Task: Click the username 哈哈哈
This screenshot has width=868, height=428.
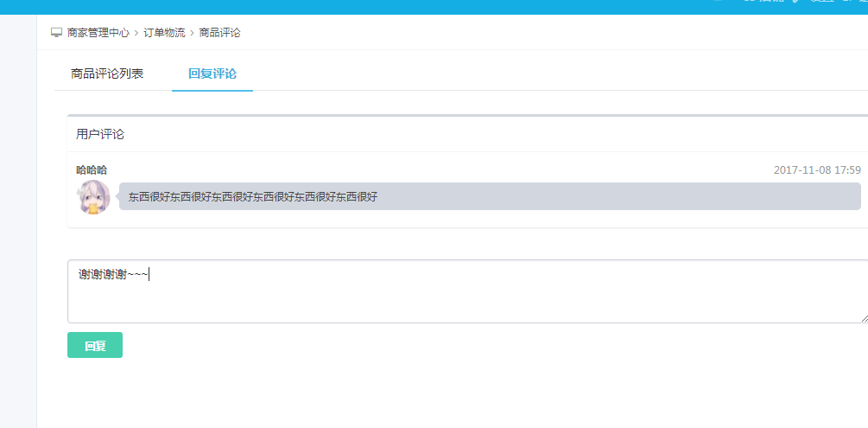Action: [92, 170]
